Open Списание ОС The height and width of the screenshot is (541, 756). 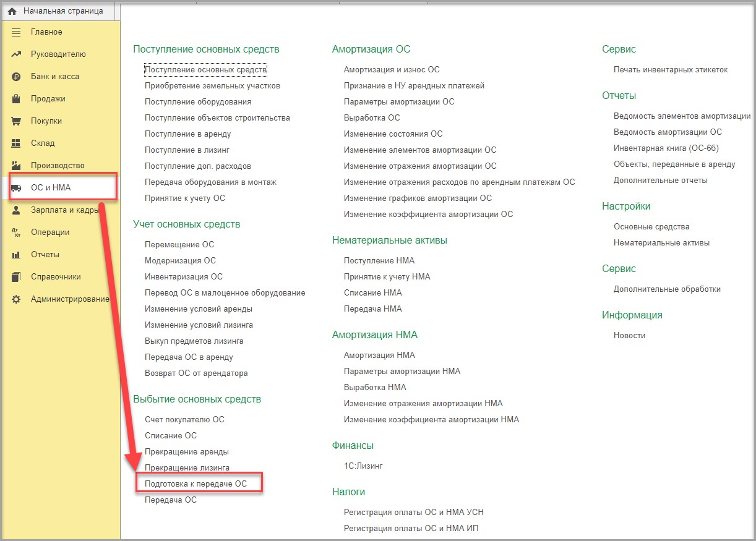coord(171,435)
